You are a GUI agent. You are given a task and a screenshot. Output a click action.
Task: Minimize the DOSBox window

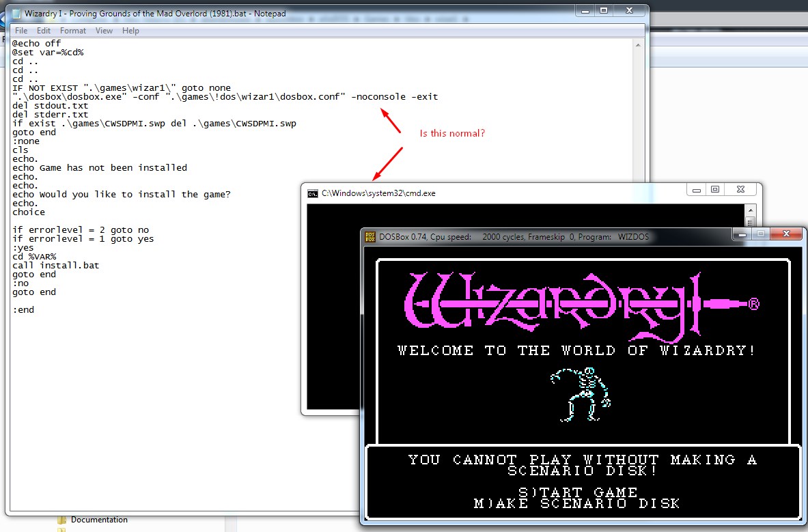pyautogui.click(x=742, y=234)
